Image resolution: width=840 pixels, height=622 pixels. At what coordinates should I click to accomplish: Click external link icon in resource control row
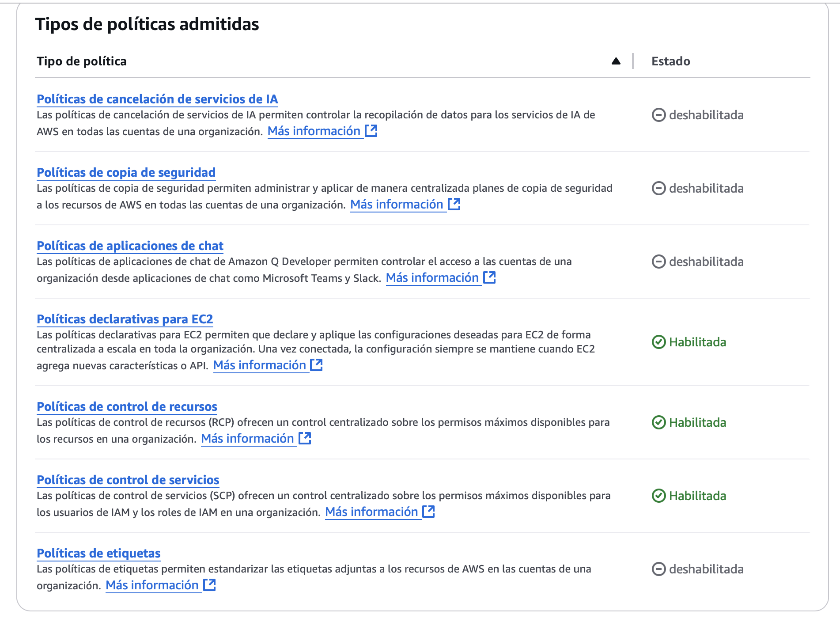(305, 438)
